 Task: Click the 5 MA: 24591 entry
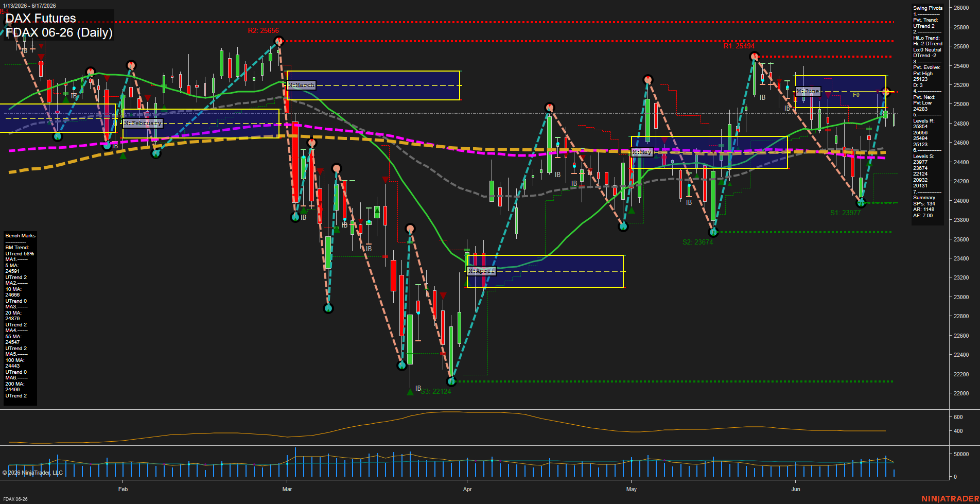(12, 268)
